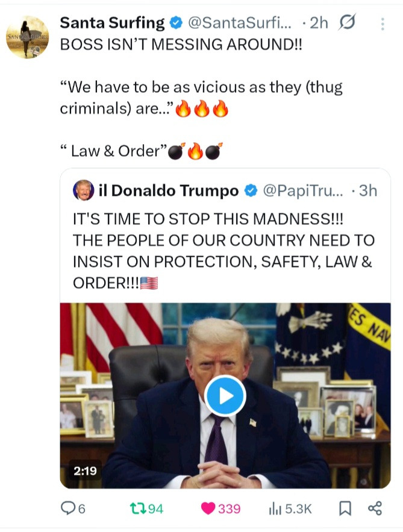Open il Donaldo Trumpo display name

pos(169,190)
